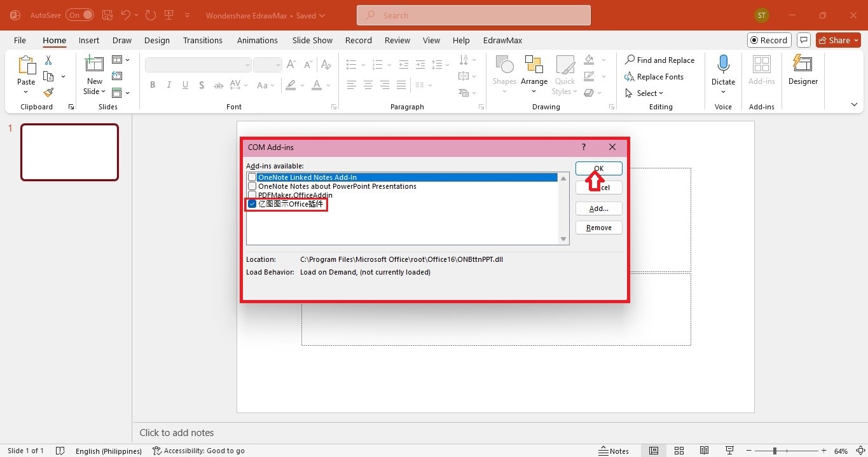The image size is (868, 457).
Task: Click the New Slide icon
Action: click(94, 65)
